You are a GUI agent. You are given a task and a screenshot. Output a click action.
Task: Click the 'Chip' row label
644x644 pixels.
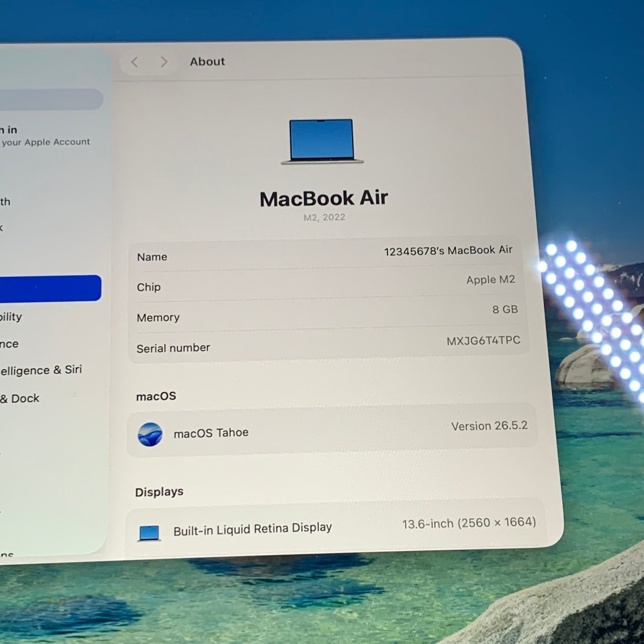tap(148, 287)
